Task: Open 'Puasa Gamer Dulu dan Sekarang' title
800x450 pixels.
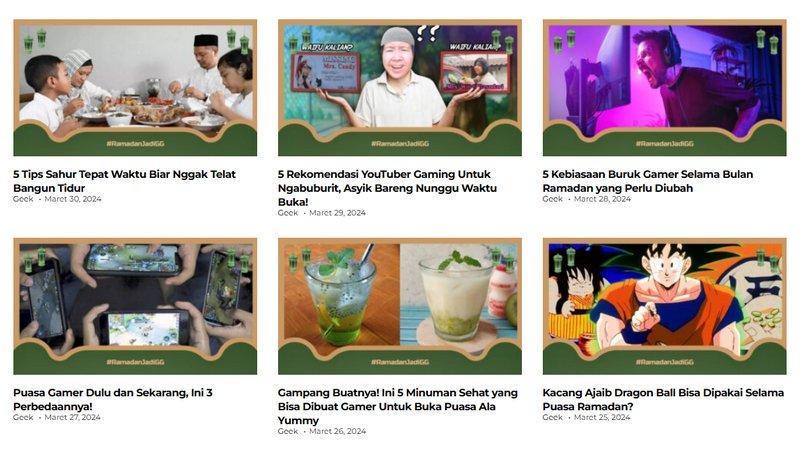Action: click(x=113, y=399)
